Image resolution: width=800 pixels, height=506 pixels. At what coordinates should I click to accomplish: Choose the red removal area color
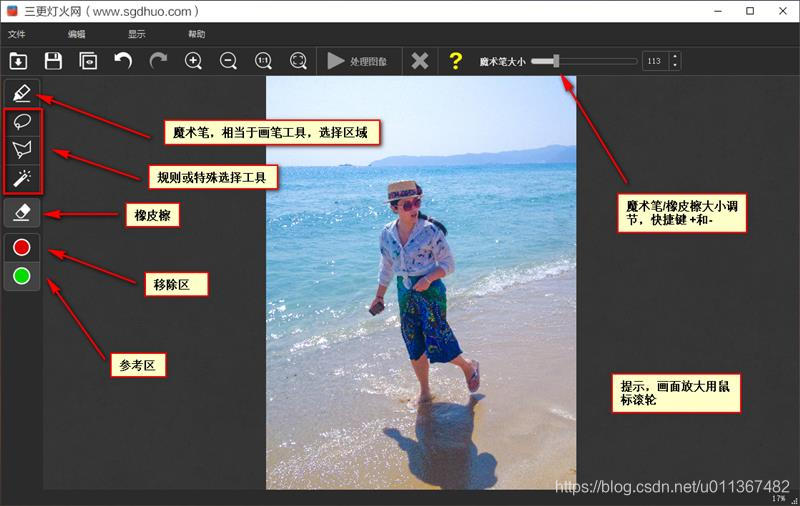[21, 247]
